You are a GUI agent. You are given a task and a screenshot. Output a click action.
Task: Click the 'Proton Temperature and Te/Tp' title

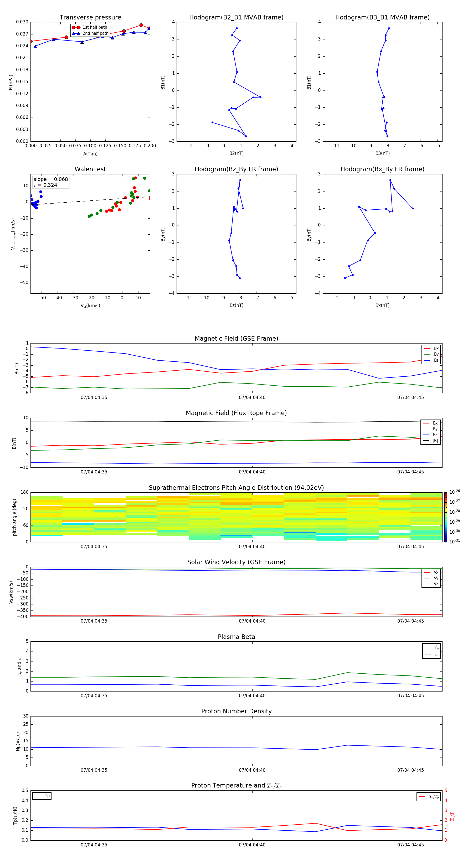click(x=236, y=786)
